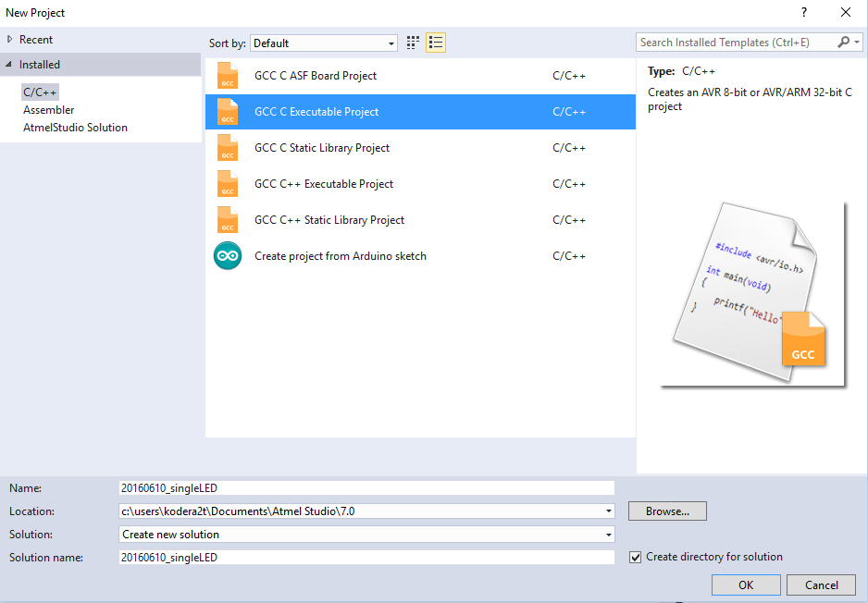Open the dialog help question mark

[x=804, y=12]
